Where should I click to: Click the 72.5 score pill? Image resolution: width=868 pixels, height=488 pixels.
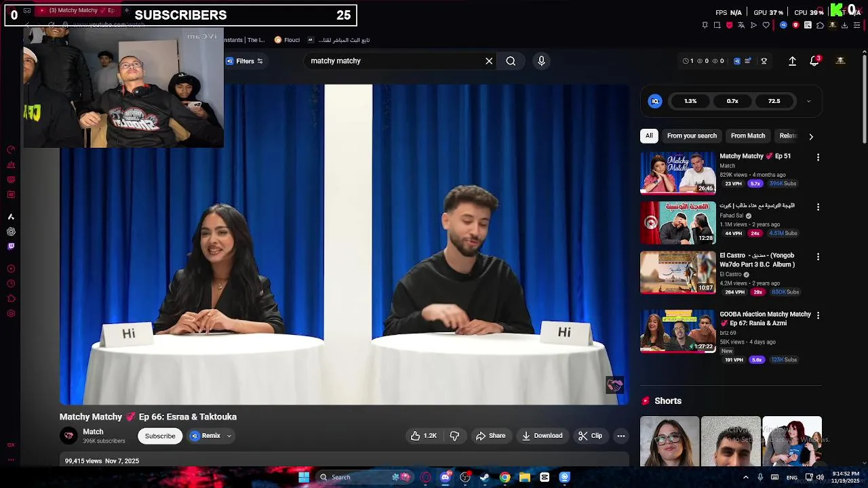pos(774,101)
